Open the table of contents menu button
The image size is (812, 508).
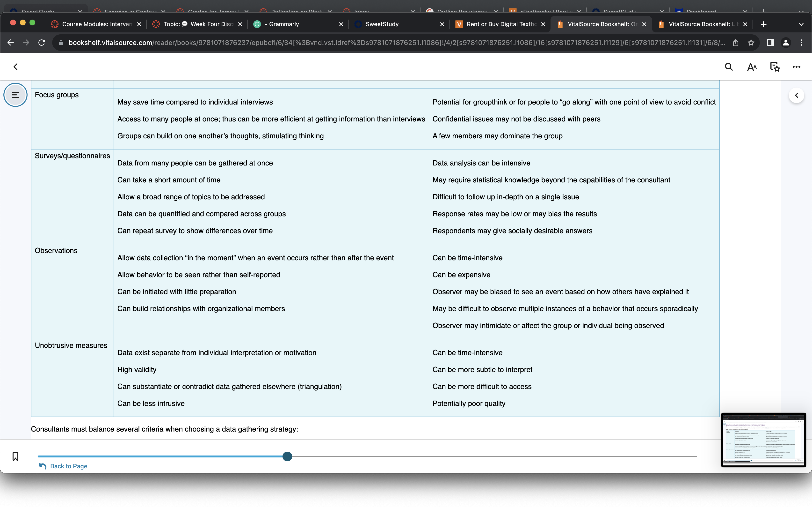pos(15,95)
